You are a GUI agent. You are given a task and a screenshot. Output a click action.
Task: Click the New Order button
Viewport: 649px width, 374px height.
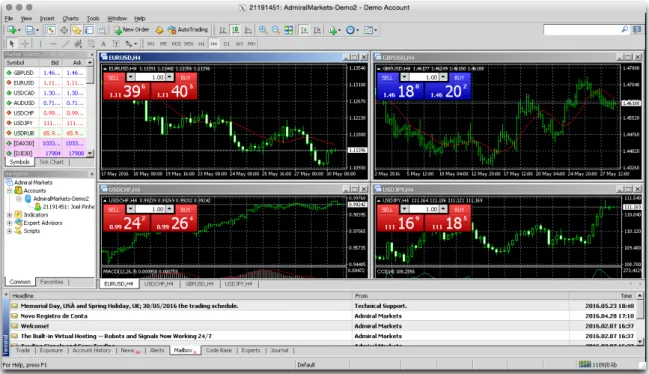point(131,30)
